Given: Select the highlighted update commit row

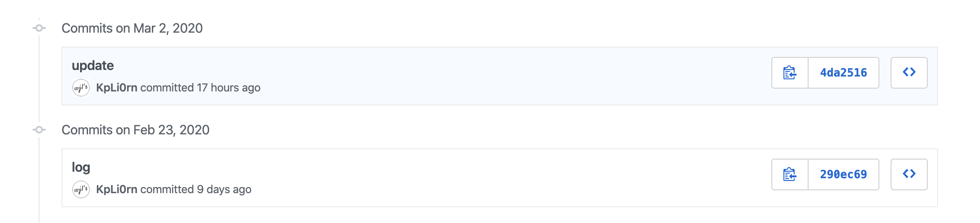Looking at the screenshot, I should tap(466, 76).
